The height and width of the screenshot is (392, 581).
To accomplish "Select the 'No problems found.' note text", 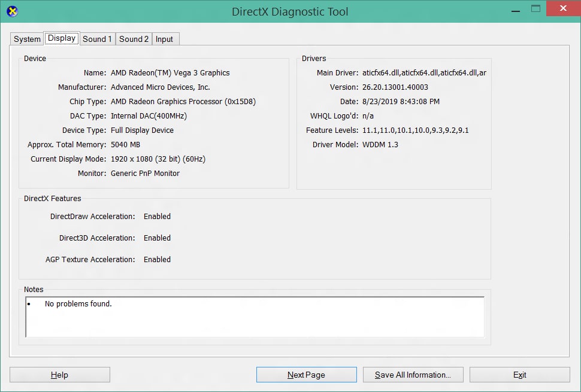I will click(78, 304).
